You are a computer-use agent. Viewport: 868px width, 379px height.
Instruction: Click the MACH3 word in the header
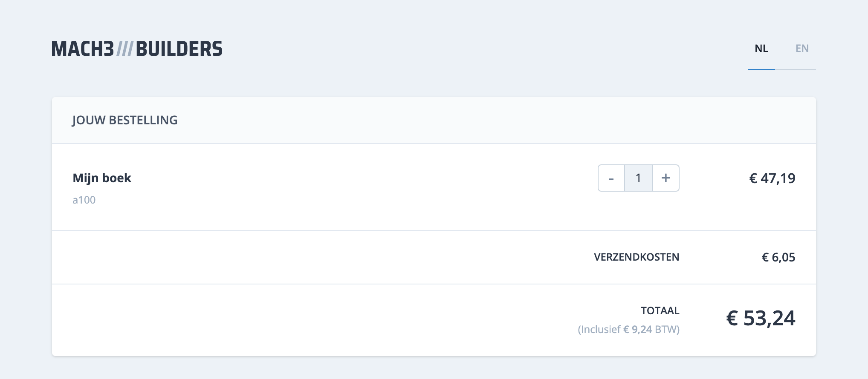pos(83,49)
